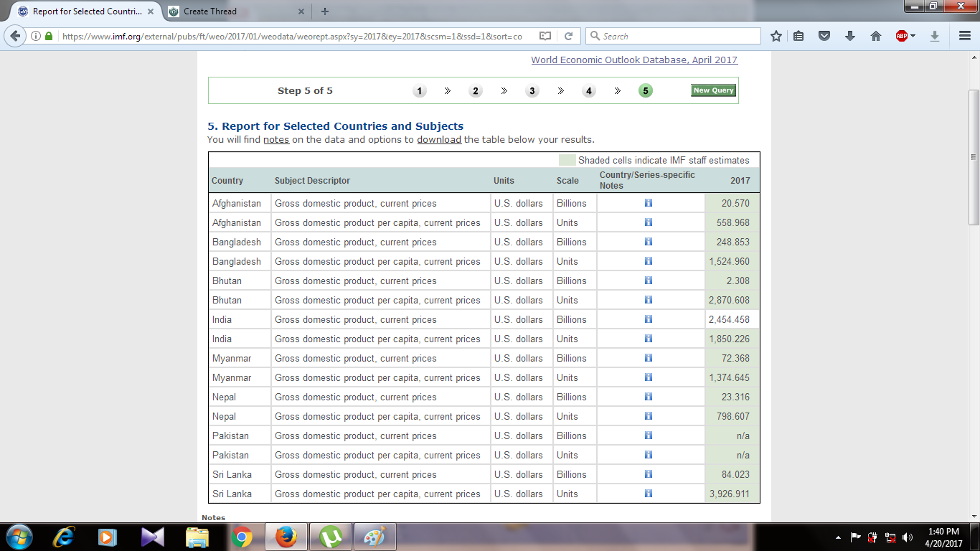Open World Economic Outlook Database April 2017 link
Screen dimensions: 980x551
[634, 60]
